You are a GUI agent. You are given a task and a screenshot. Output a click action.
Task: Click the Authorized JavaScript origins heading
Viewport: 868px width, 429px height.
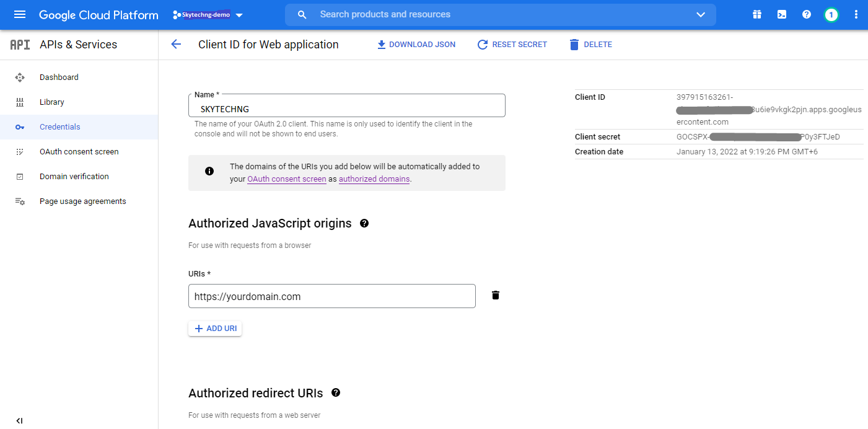pos(270,224)
